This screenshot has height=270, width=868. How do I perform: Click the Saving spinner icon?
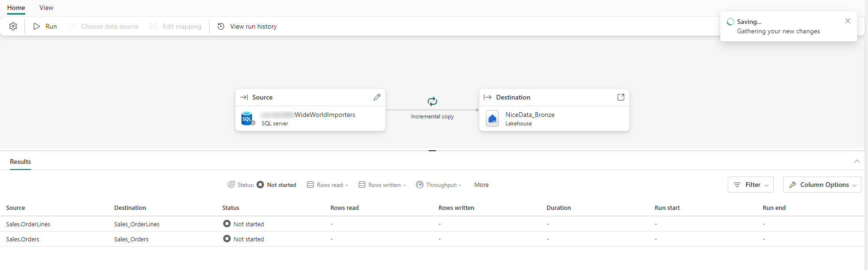click(730, 22)
